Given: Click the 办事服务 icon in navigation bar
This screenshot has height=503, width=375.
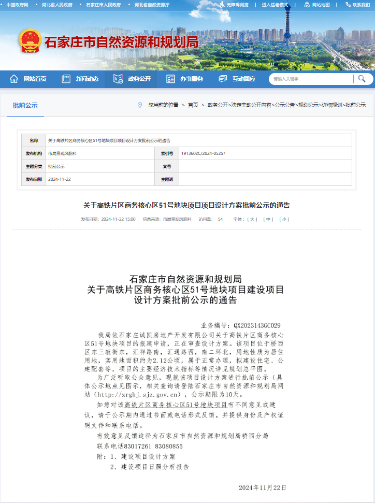Looking at the screenshot, I should tap(170, 79).
